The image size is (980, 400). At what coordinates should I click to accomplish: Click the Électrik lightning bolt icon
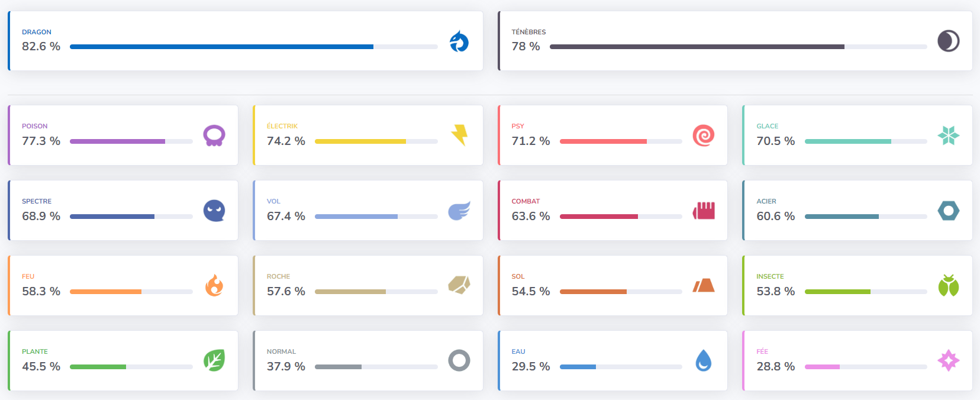click(x=459, y=135)
